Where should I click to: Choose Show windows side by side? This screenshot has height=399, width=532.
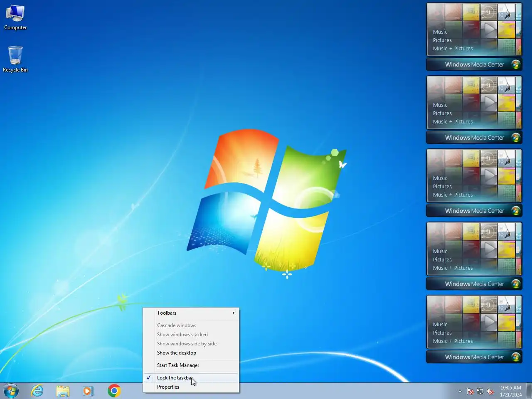click(191, 344)
